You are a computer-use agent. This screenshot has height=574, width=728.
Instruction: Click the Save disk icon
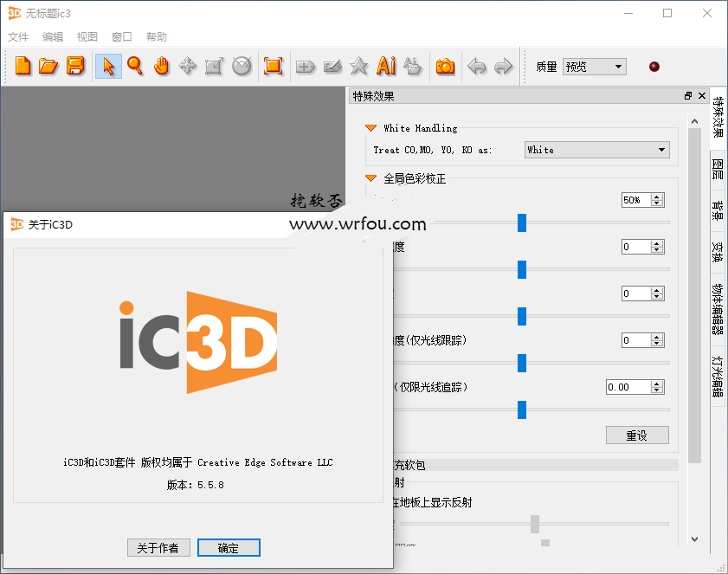(75, 67)
